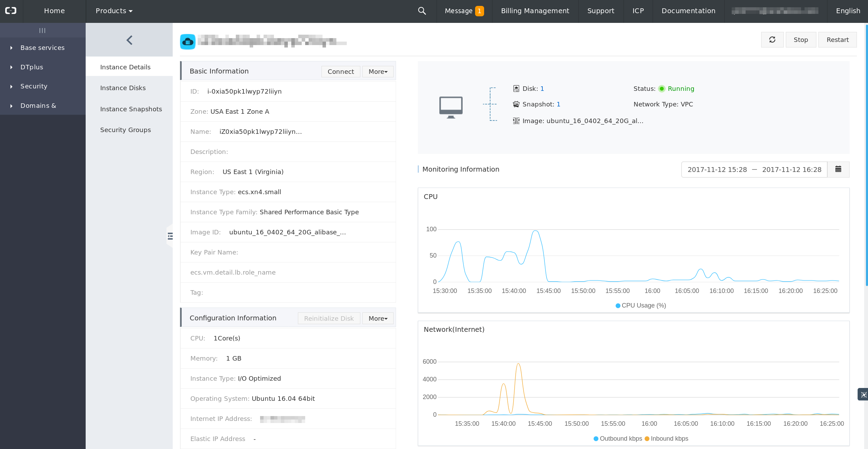Click the disk icon in instance overview
Image resolution: width=868 pixels, height=449 pixels.
pyautogui.click(x=516, y=88)
